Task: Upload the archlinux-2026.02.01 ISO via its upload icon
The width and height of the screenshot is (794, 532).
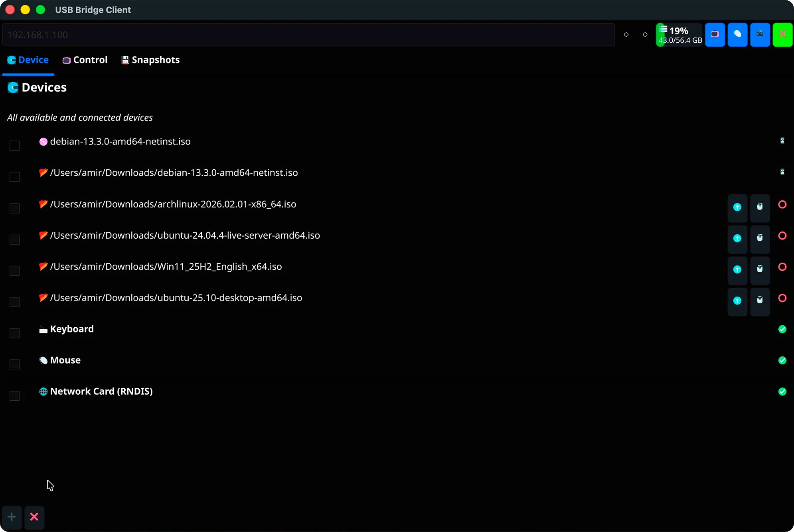Action: click(x=737, y=208)
